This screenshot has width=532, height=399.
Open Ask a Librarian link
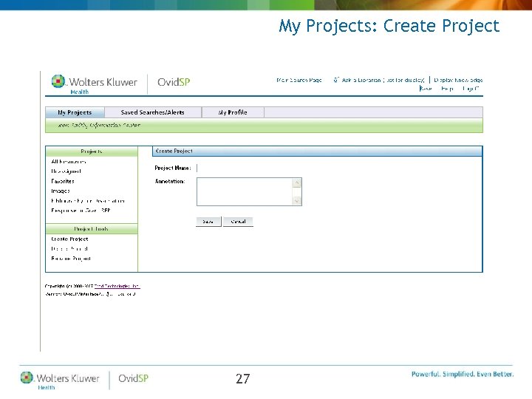pos(383,80)
